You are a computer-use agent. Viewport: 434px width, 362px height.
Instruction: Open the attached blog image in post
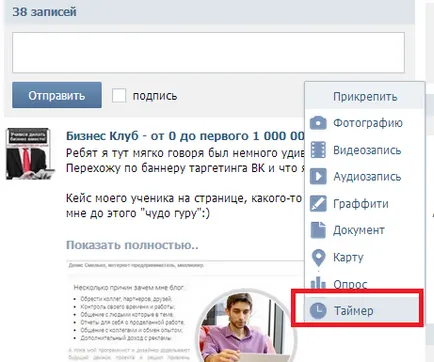(185, 311)
